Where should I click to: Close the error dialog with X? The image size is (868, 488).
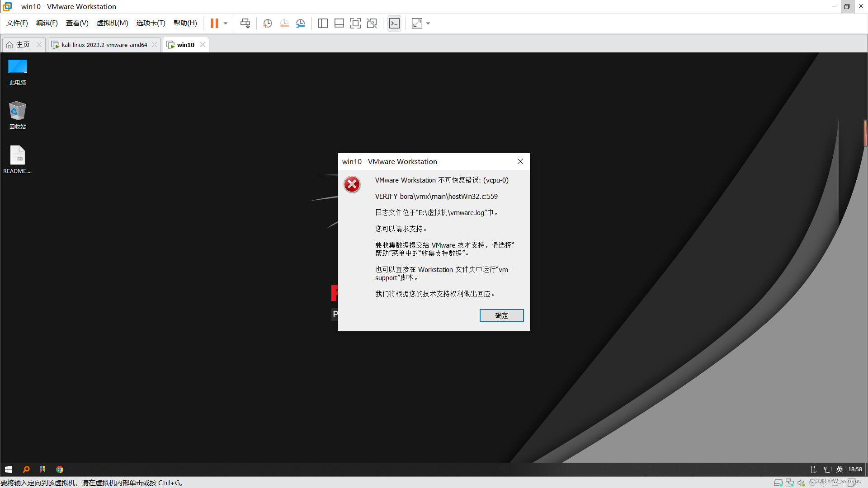tap(520, 161)
